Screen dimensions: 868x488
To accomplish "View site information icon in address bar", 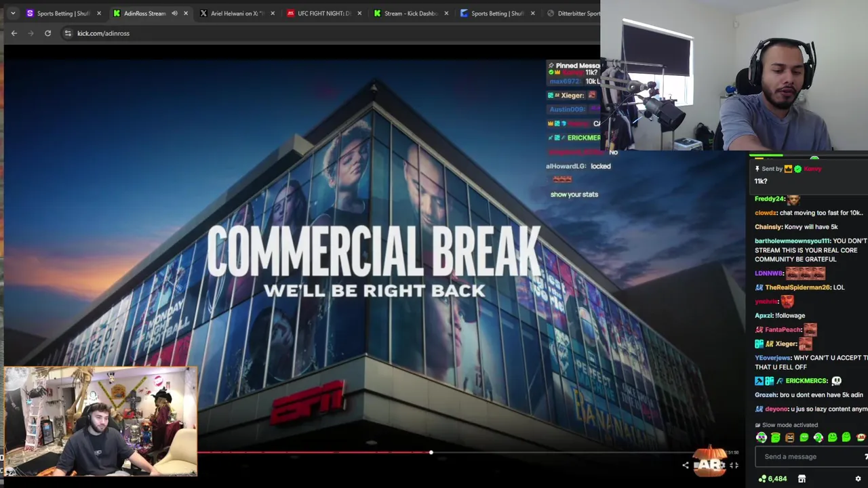I will point(68,33).
